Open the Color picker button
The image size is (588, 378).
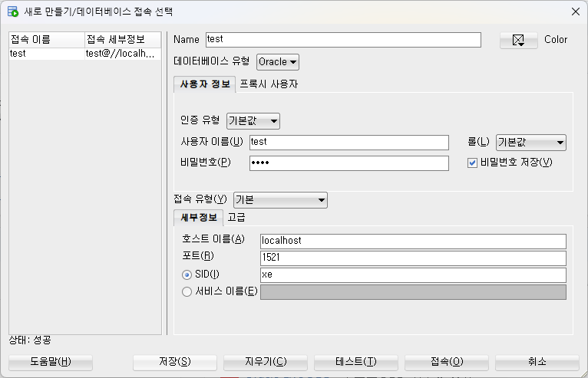pyautogui.click(x=518, y=40)
